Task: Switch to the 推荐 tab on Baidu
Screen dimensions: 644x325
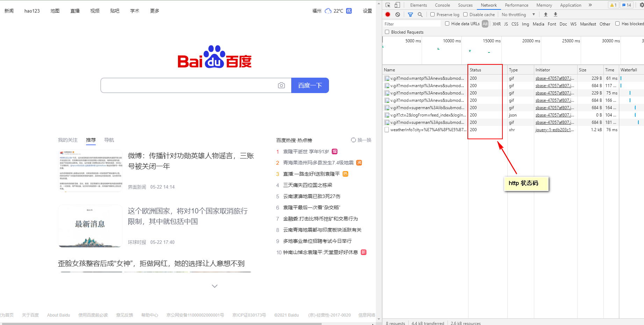Action: [x=91, y=140]
